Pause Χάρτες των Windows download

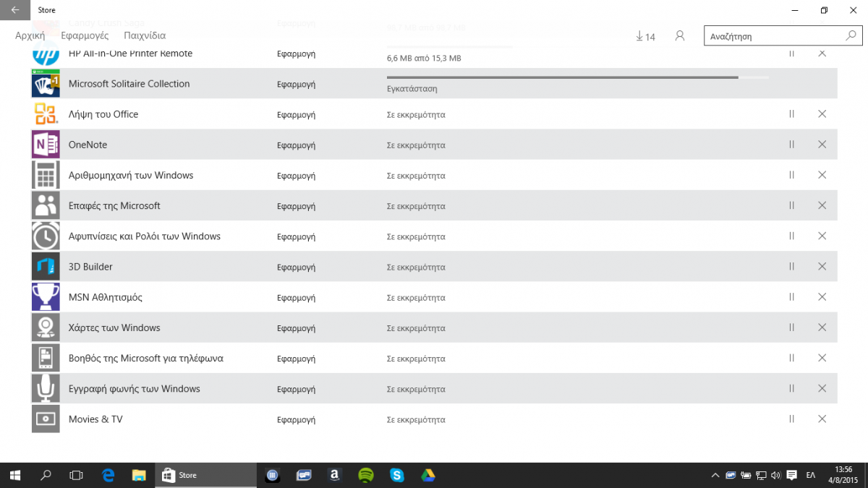point(791,328)
